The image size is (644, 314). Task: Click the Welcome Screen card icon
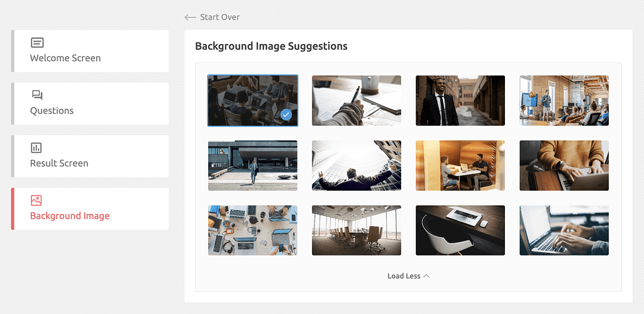coord(37,43)
